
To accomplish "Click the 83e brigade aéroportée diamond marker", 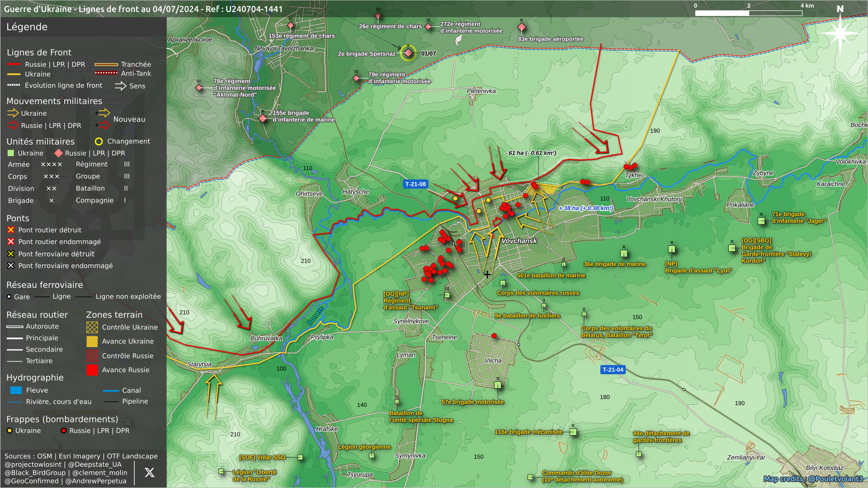I will pos(521,27).
